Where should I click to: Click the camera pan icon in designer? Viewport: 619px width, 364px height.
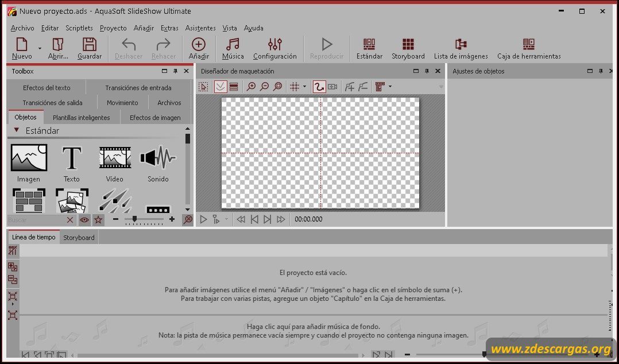pyautogui.click(x=332, y=87)
